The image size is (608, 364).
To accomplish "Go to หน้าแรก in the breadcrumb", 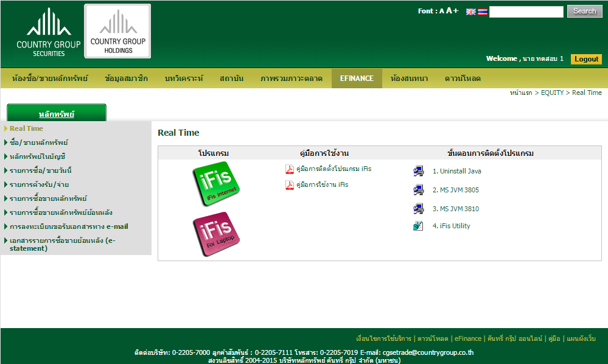I will tap(521, 93).
